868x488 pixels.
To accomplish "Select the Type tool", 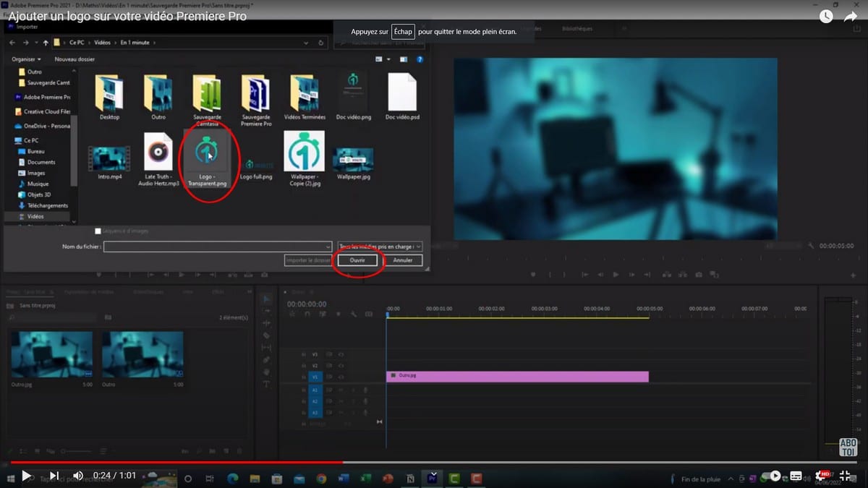I will click(x=266, y=384).
